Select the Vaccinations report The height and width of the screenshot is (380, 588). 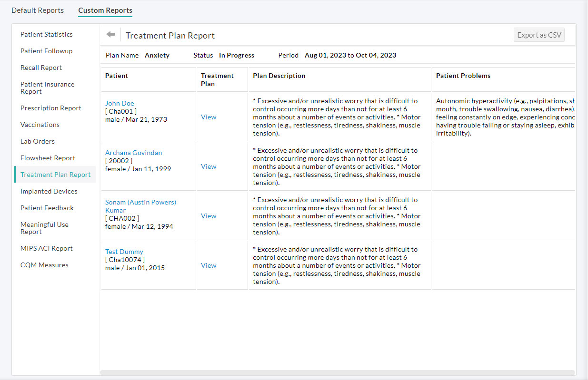pyautogui.click(x=40, y=125)
